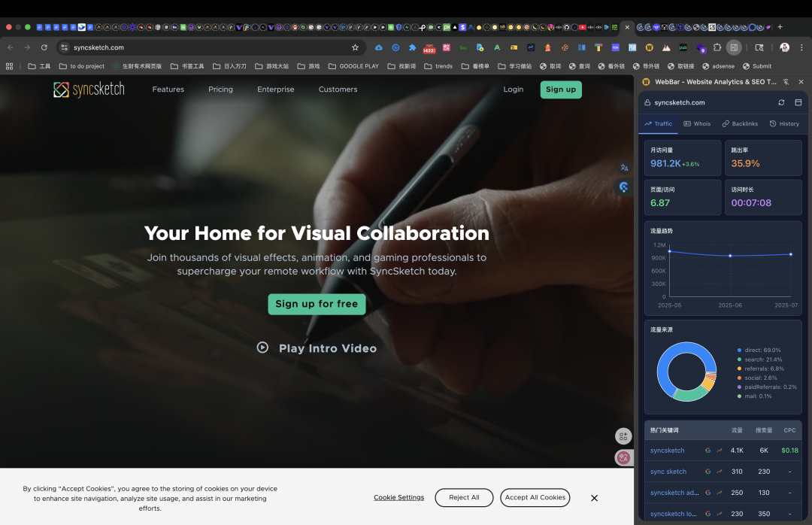812x525 pixels.
Task: Open the GOOGLE PLAY bookmarks folder
Action: tap(353, 66)
